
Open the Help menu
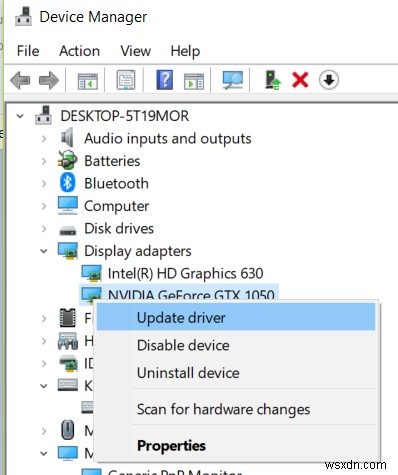point(185,51)
